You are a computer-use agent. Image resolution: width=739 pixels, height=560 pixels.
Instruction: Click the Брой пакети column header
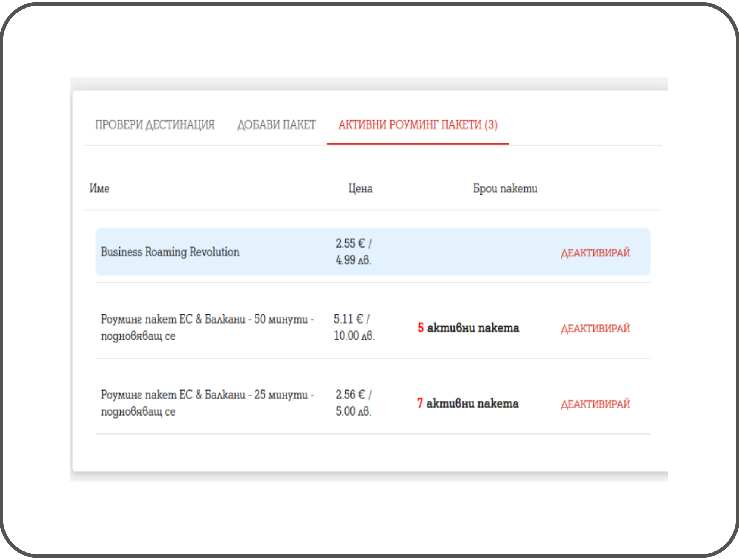tap(505, 188)
